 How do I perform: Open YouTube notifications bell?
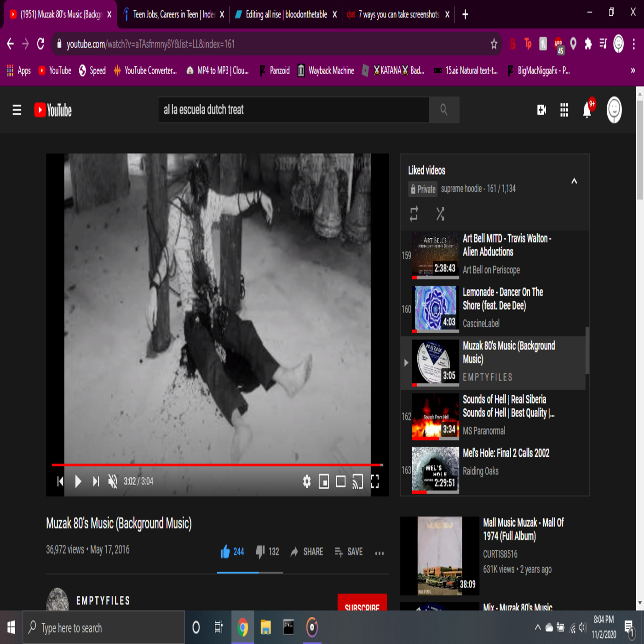[587, 110]
